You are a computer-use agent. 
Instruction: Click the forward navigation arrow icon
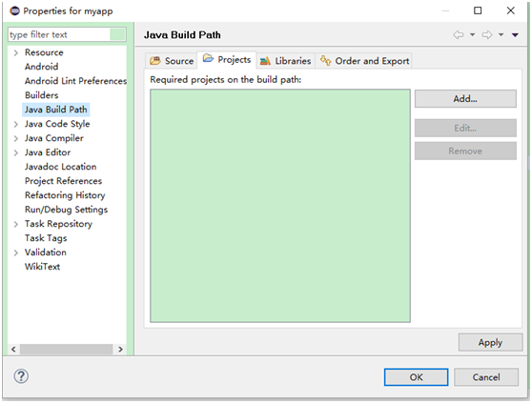487,35
